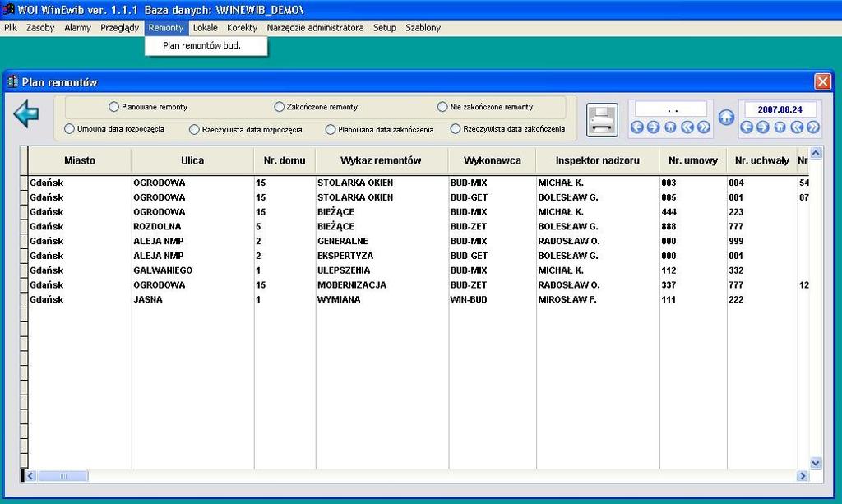Viewport: 842px width, 504px height.
Task: Click double-right chevron under the 2007.08.24 date
Action: 813,127
